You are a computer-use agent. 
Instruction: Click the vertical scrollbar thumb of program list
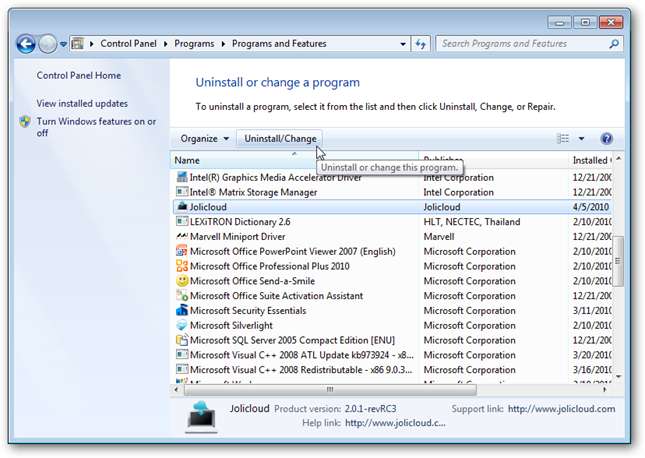(x=617, y=261)
